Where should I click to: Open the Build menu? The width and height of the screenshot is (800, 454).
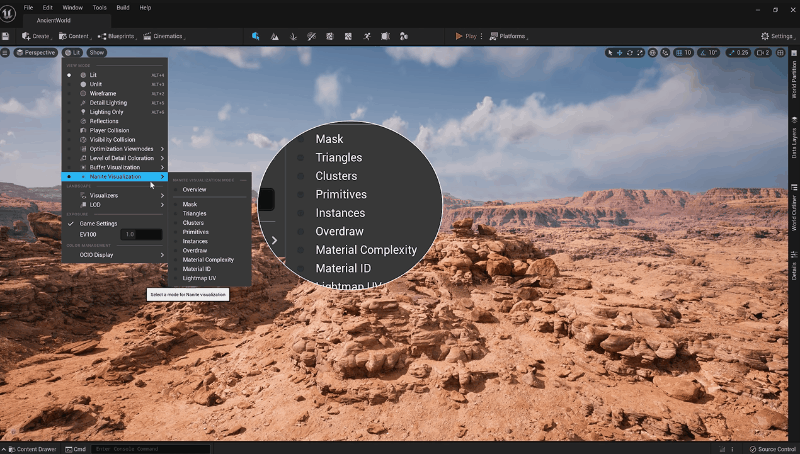(x=123, y=7)
